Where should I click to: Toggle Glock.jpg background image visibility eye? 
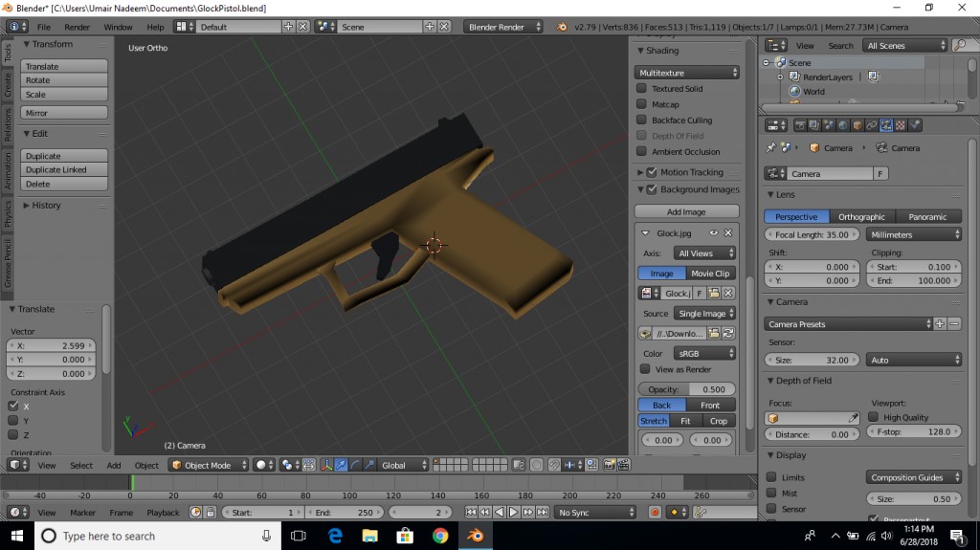(713, 232)
